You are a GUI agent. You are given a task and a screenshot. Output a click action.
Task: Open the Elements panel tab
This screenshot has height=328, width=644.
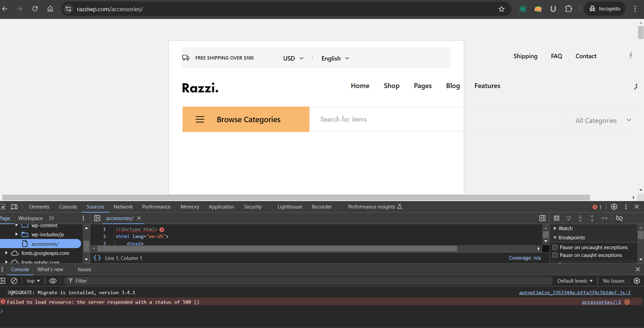pyautogui.click(x=39, y=207)
